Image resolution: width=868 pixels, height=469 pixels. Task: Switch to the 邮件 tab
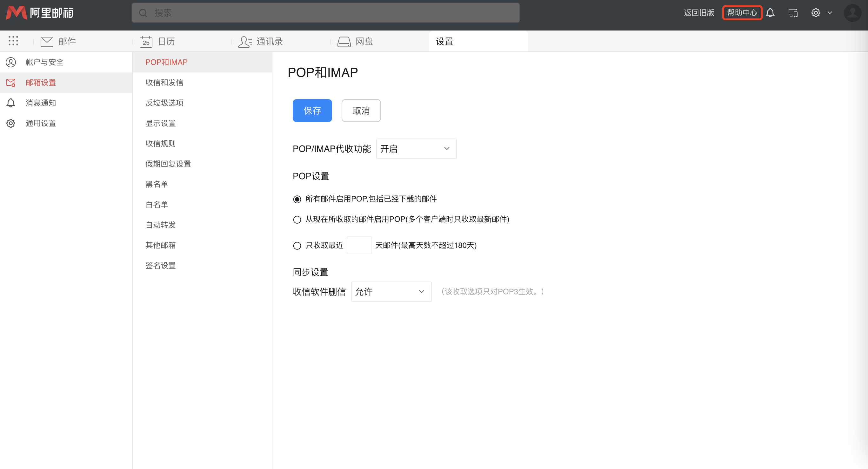click(x=67, y=42)
